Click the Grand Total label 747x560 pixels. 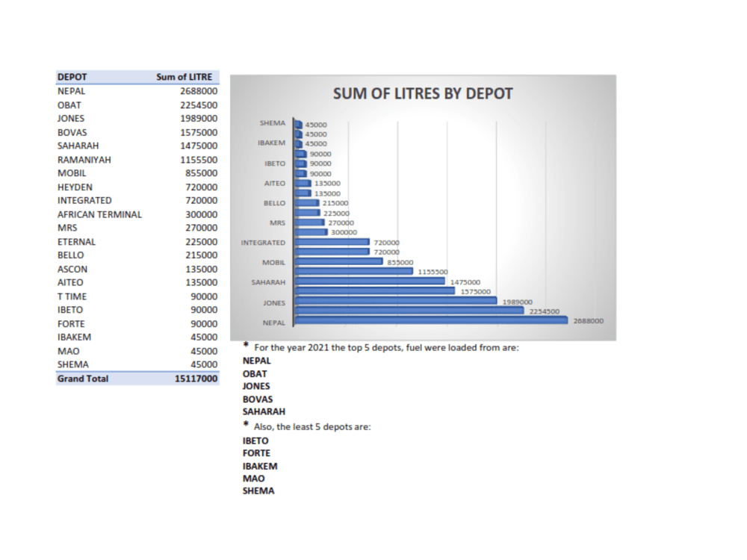coord(83,379)
